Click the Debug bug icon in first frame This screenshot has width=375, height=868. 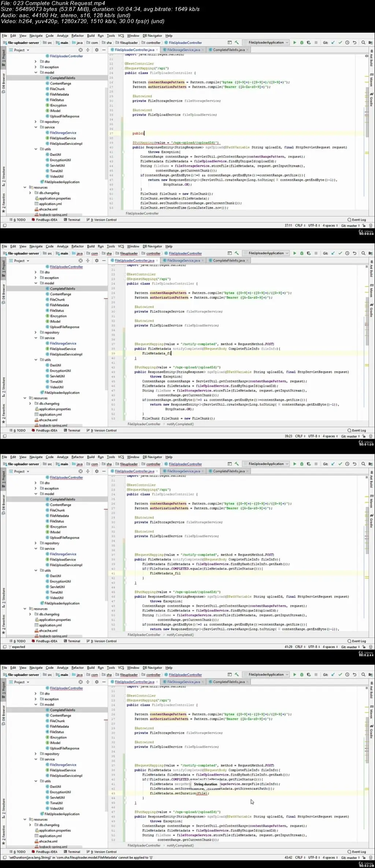click(302, 43)
